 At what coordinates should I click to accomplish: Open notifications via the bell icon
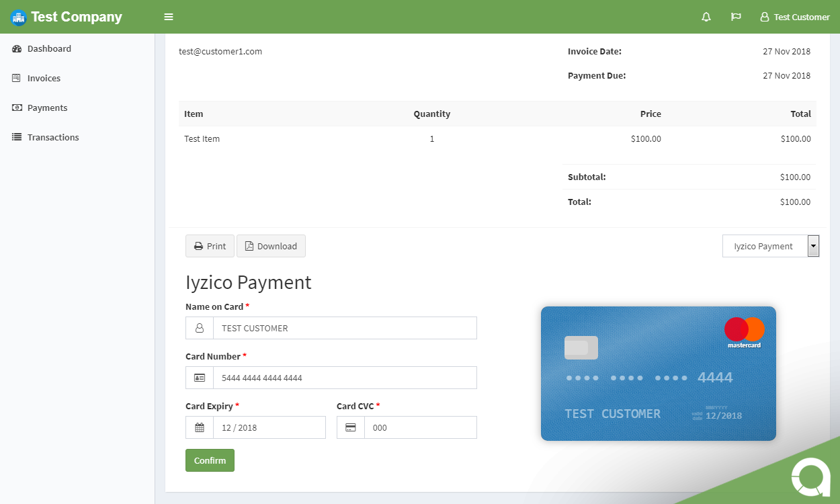(706, 17)
